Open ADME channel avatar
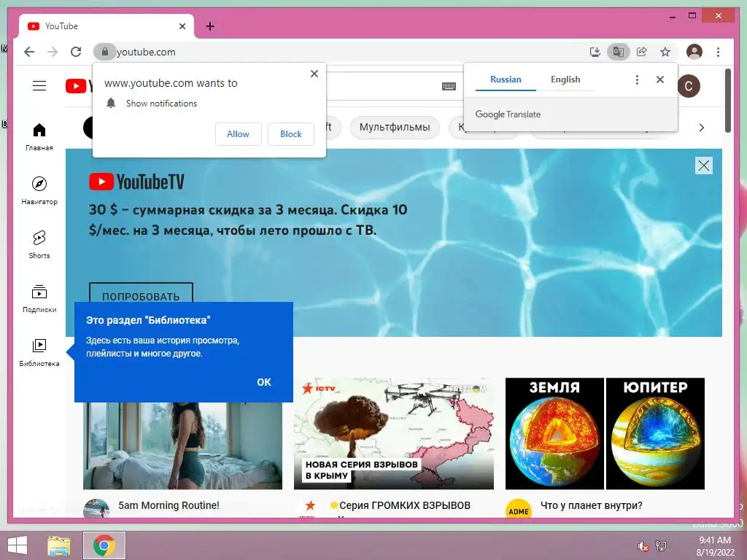Screen dimensions: 747x560 point(519,510)
